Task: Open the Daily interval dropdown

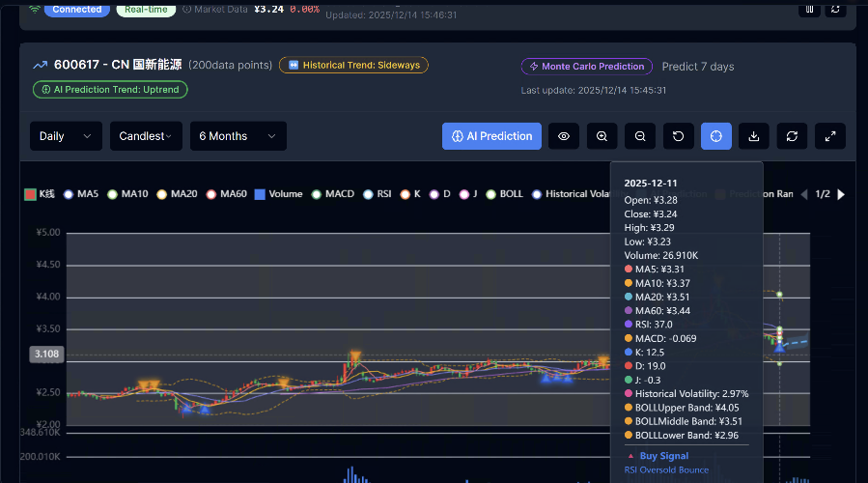Action: click(66, 136)
